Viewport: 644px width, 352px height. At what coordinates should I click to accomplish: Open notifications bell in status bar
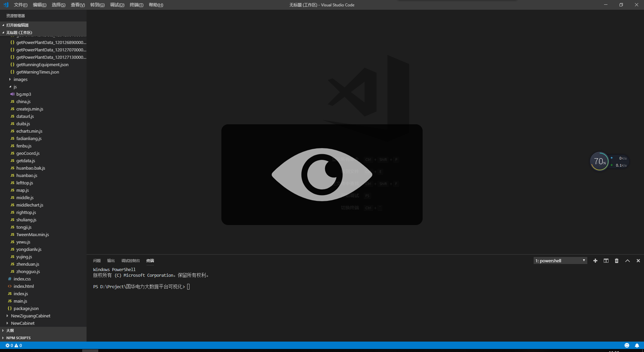pos(637,345)
